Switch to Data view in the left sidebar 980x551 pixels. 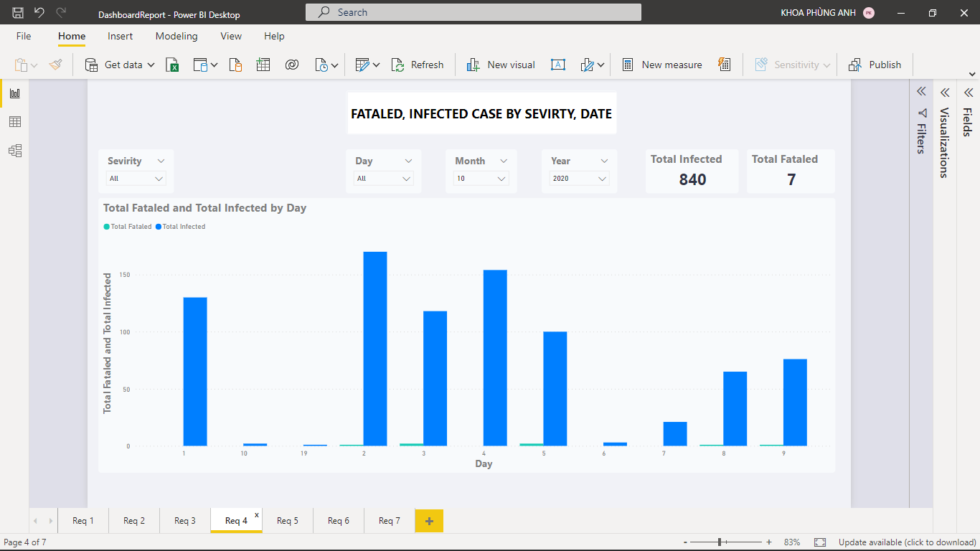15,121
